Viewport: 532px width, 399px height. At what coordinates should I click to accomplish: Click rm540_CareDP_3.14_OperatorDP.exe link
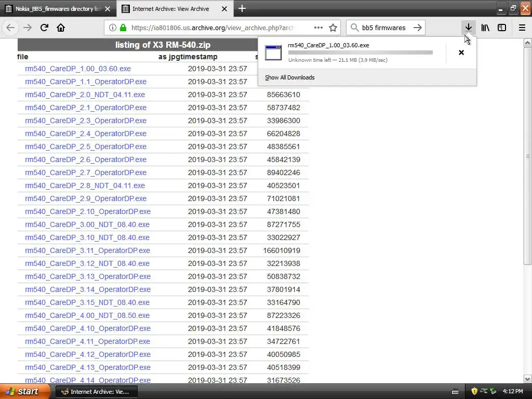(88, 289)
